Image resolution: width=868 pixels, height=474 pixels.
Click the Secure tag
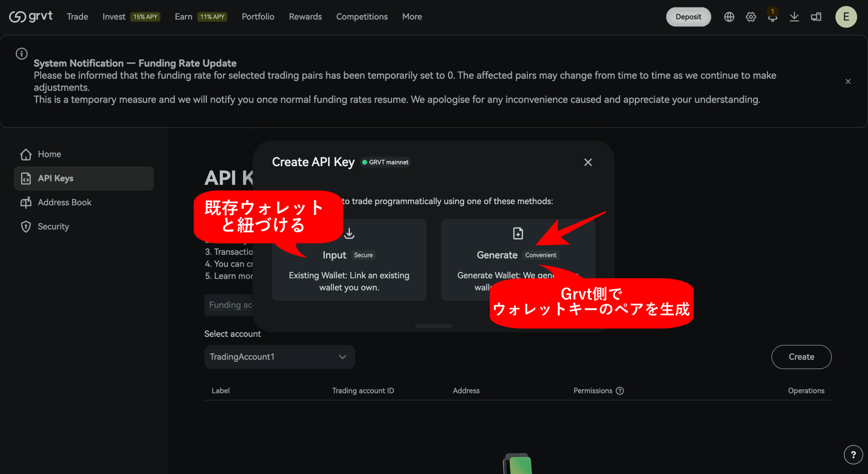363,255
